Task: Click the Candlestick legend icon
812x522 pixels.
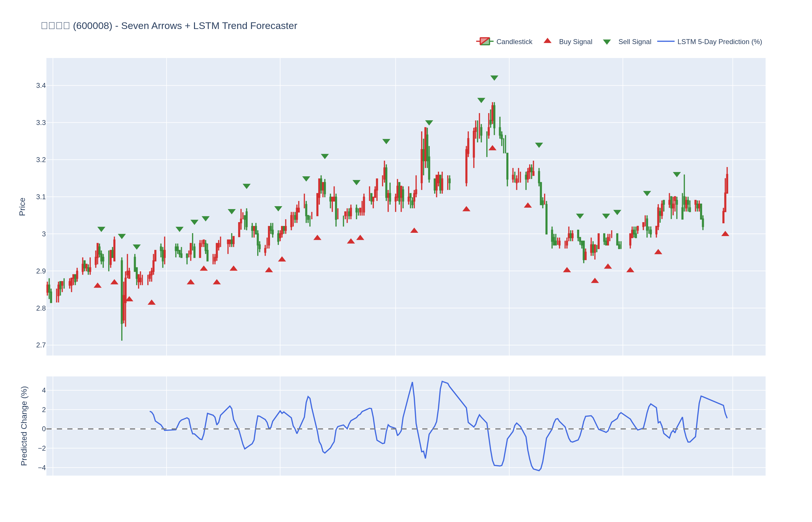Action: pos(485,41)
